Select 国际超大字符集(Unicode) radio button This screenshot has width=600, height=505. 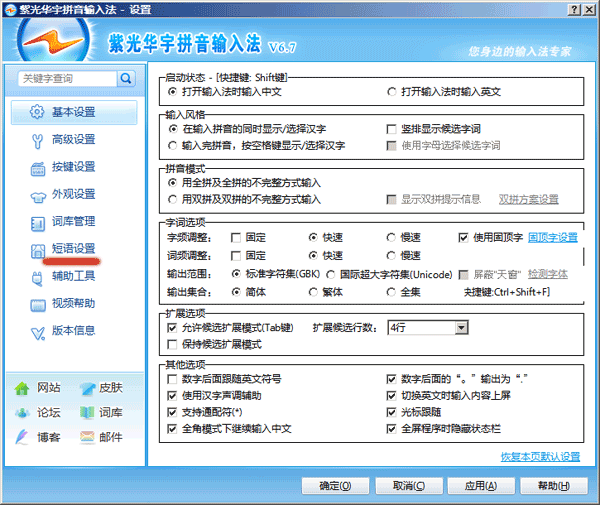tap(331, 275)
